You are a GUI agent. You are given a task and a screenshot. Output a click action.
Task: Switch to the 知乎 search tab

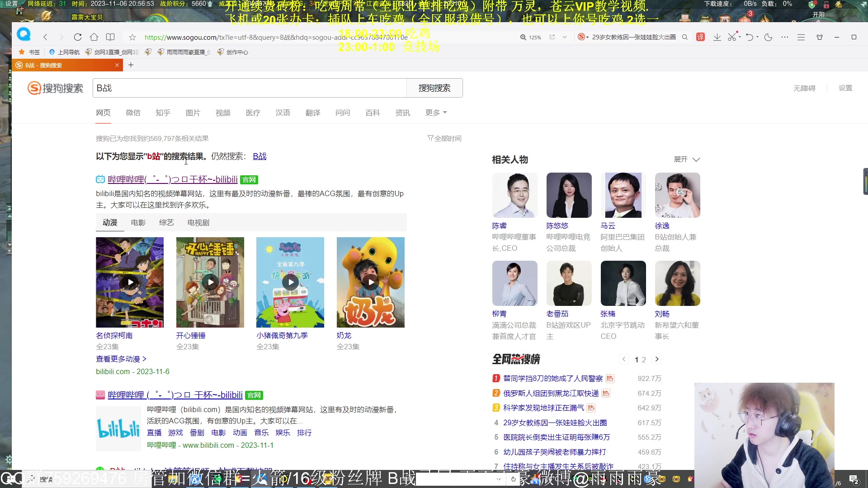163,113
